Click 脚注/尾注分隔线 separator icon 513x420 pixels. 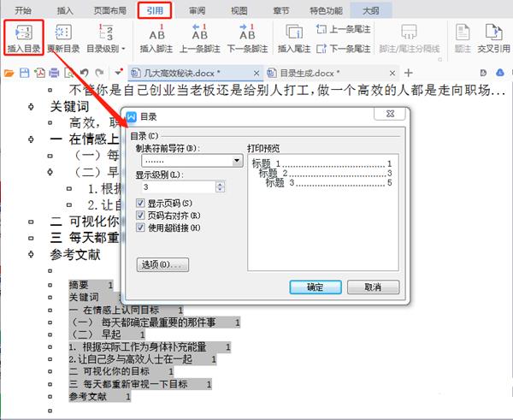click(x=409, y=33)
